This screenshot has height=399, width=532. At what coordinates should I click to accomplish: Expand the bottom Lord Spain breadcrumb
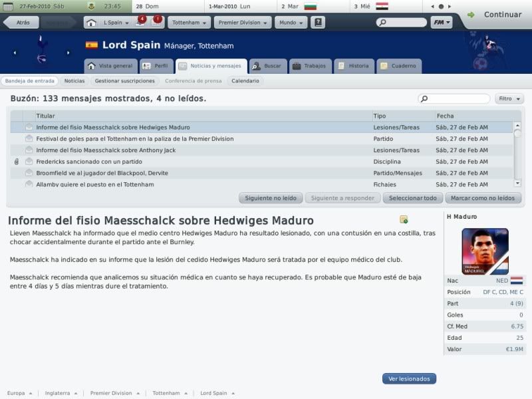tap(217, 393)
